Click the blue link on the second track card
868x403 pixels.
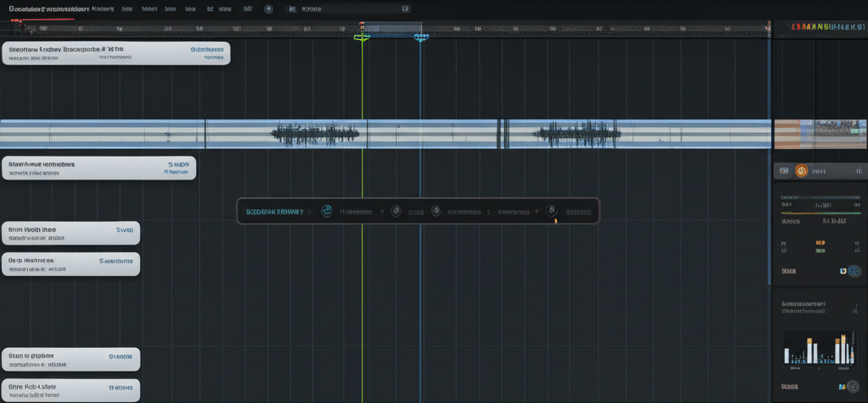178,164
